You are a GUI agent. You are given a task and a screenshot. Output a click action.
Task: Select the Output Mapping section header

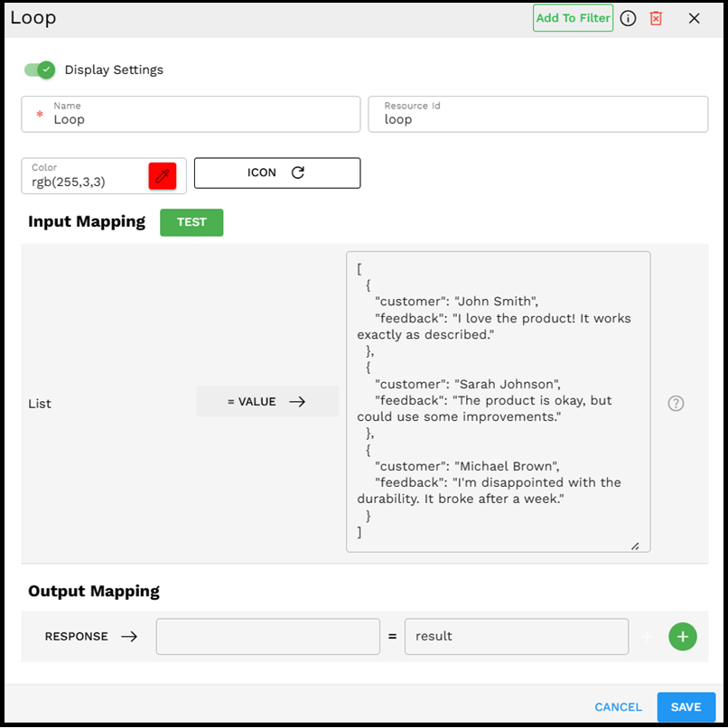pos(94,591)
